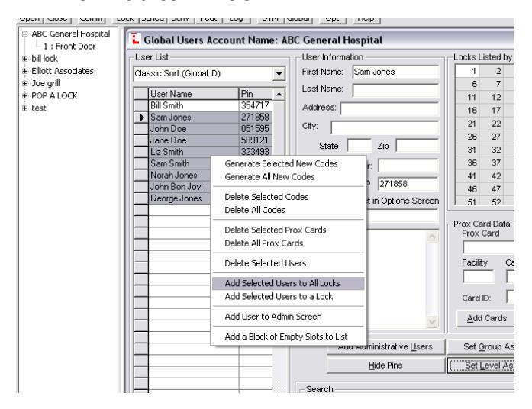Expand the POP A LOCK tree node
The height and width of the screenshot is (409, 532).
(x=24, y=96)
